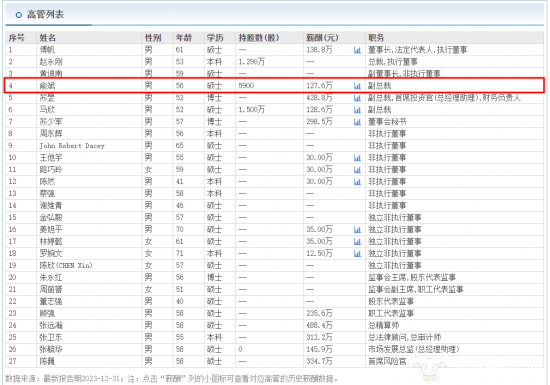Viewport: 550px width, 385px height.
Task: Click chart icon in row 10
Action: 357,157
